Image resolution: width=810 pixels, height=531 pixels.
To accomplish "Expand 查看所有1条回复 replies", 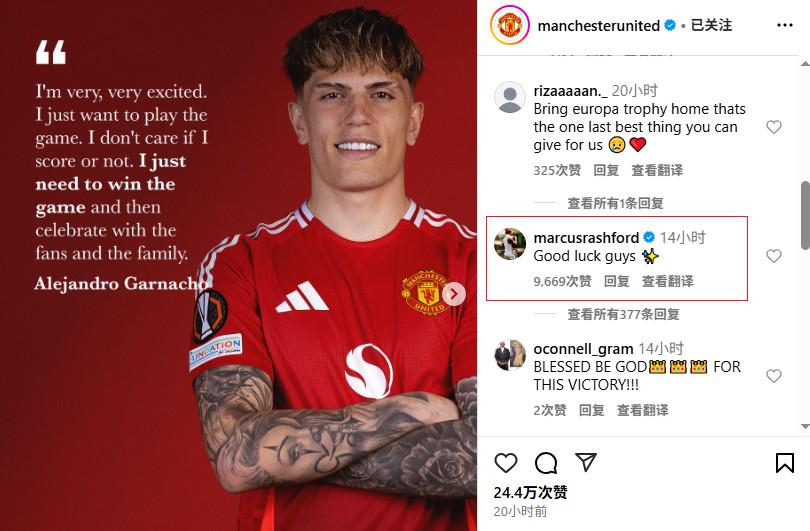I will point(615,203).
